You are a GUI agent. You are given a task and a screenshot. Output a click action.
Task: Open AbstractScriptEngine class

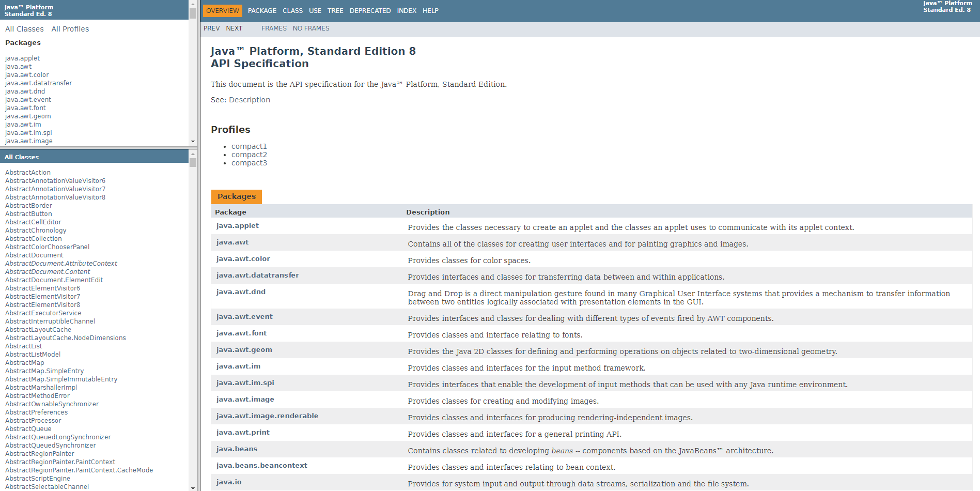(x=38, y=479)
